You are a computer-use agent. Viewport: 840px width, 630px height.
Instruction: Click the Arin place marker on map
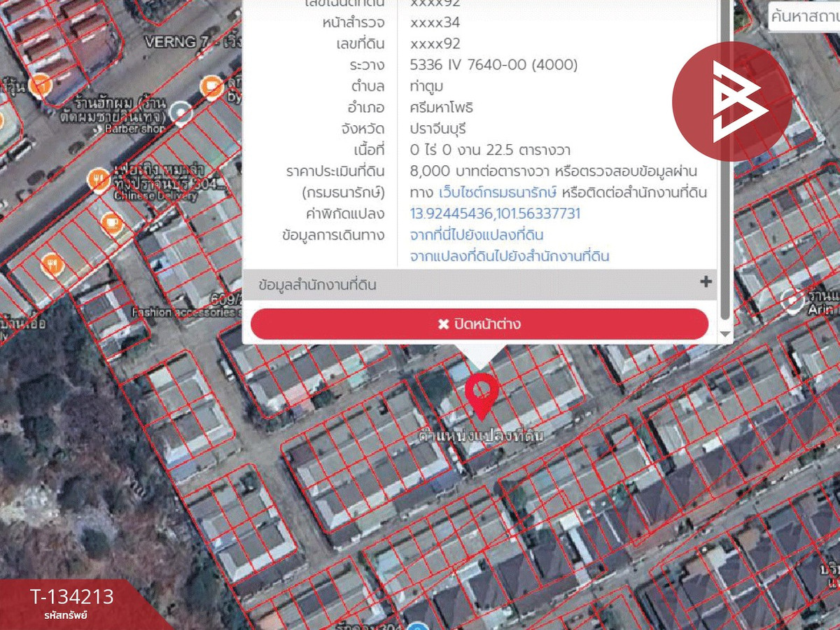coord(792,301)
